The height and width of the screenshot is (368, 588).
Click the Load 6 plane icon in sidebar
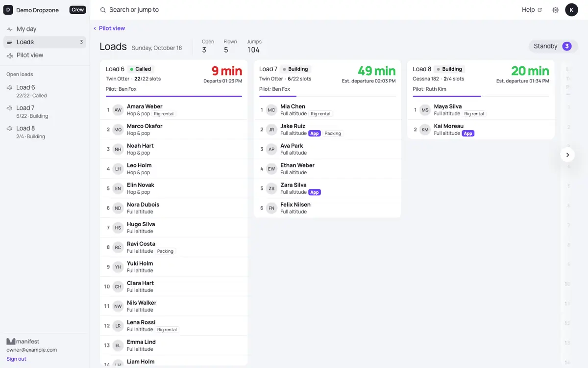coord(10,88)
